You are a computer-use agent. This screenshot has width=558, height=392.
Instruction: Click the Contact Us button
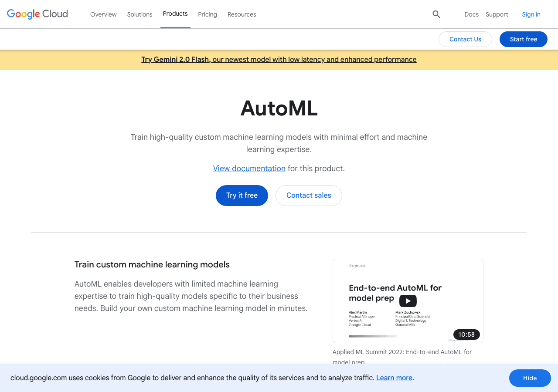tap(465, 39)
